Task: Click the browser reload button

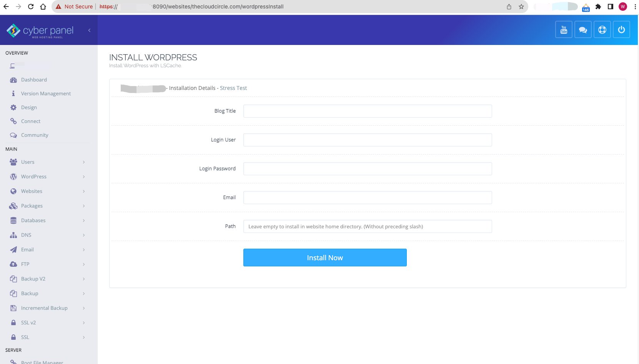Action: coord(31,7)
